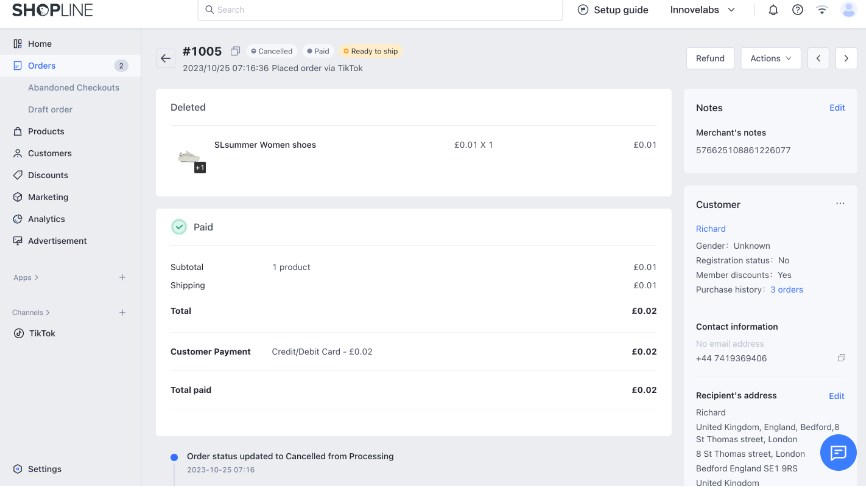Click the back arrow beside order #1005
The height and width of the screenshot is (488, 866).
(166, 58)
